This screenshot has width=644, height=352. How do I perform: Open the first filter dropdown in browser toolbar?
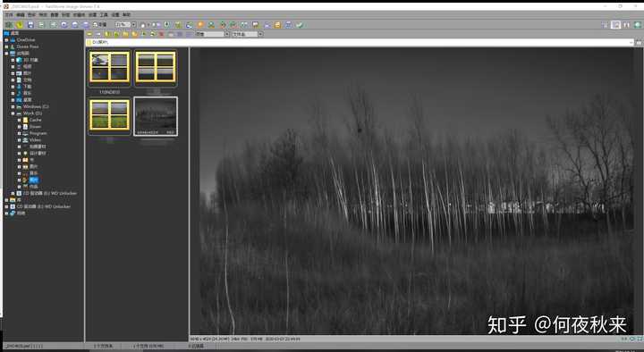point(226,34)
